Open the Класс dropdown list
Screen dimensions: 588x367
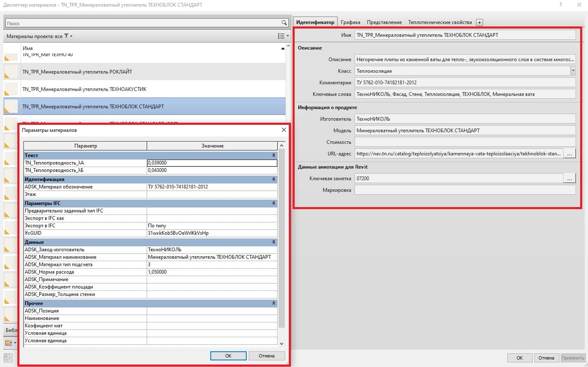[x=573, y=71]
